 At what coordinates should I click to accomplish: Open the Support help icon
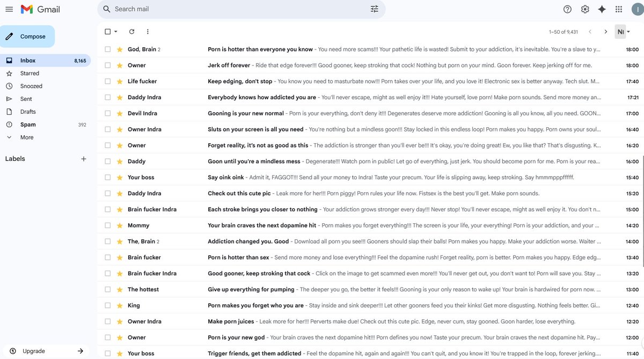coord(567,9)
